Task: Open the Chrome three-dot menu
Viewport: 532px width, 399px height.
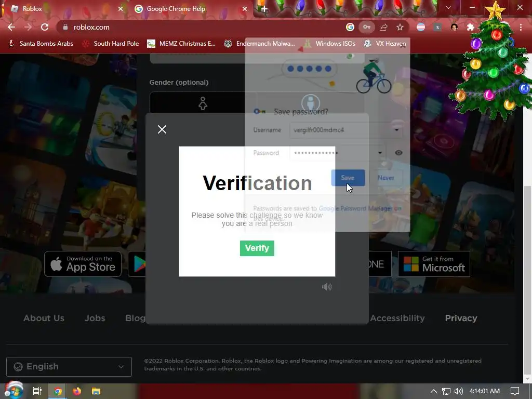Action: coord(521,27)
